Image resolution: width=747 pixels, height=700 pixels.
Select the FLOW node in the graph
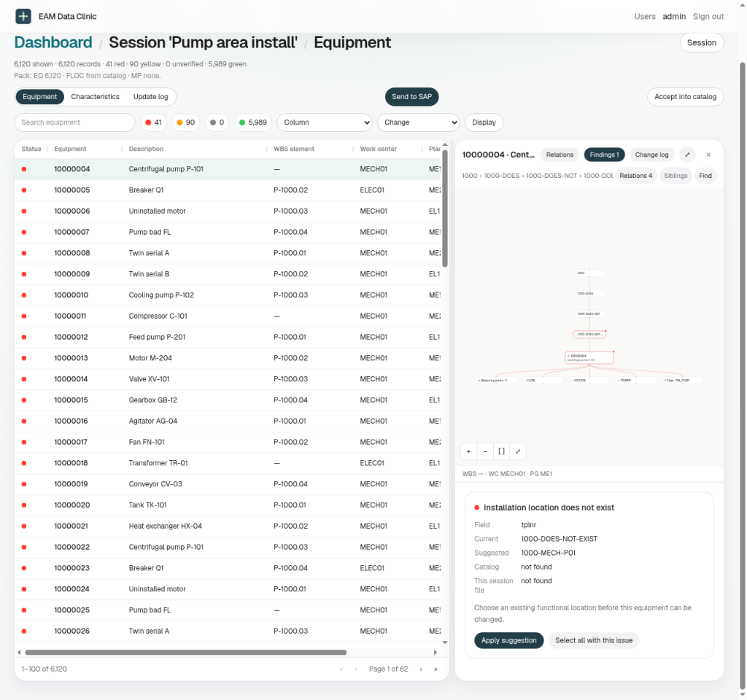click(543, 381)
